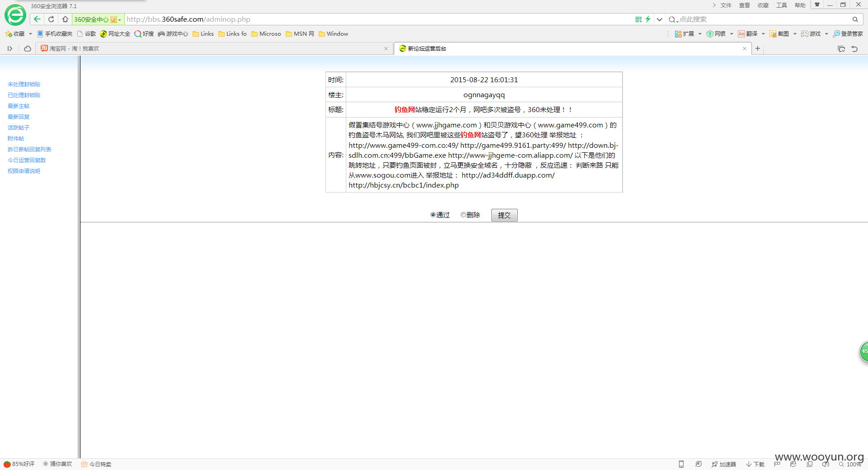Expand the address bar history dropdown chevron
The width and height of the screenshot is (868, 470).
point(660,19)
